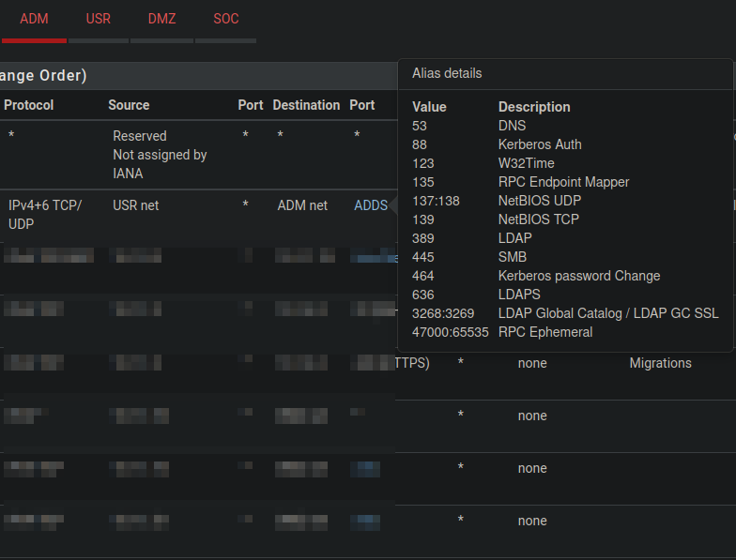The height and width of the screenshot is (560, 736).
Task: Click the SMB port 445 value
Action: (x=422, y=257)
